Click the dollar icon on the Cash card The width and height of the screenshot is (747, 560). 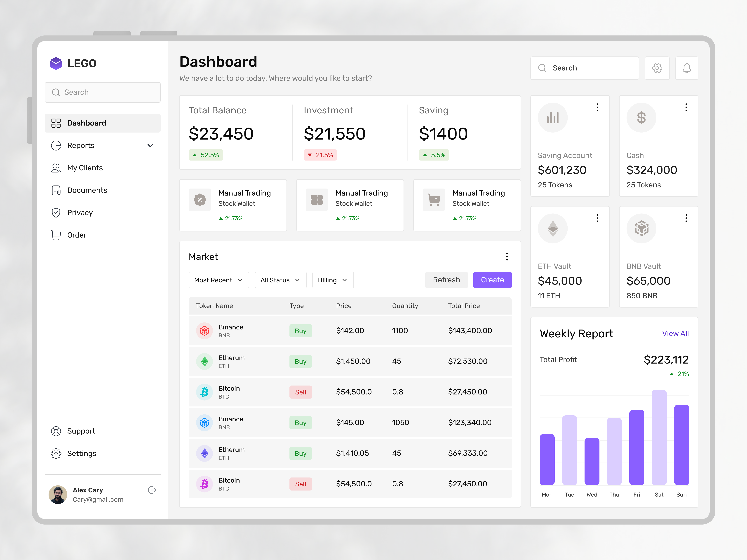[x=641, y=117]
